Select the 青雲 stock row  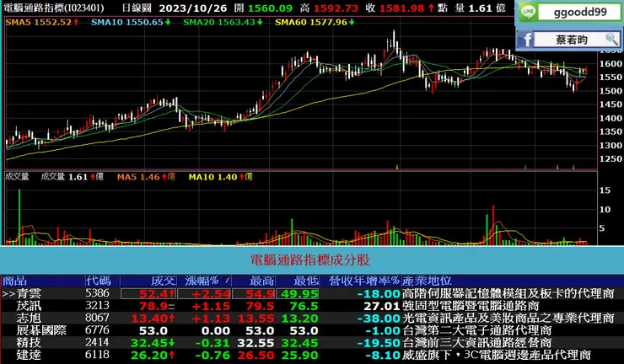tap(312, 293)
